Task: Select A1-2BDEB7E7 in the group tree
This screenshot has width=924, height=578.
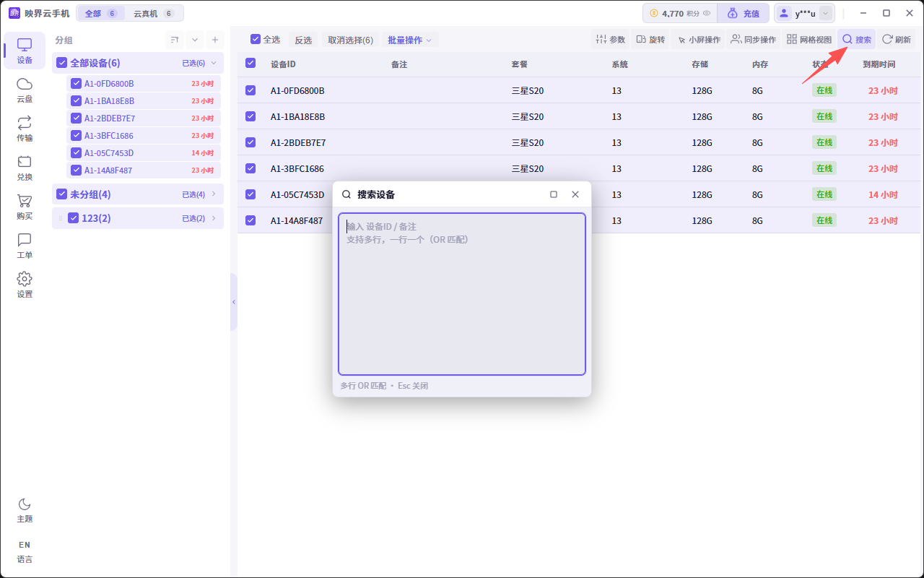Action: coord(144,118)
